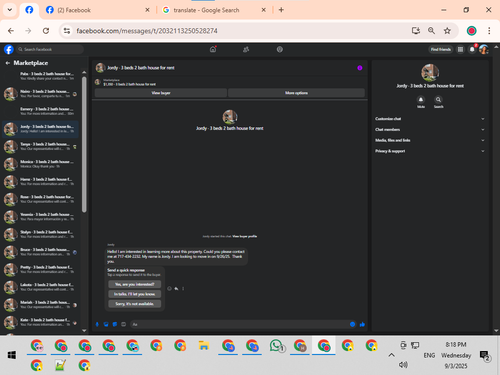500x375 pixels.
Task: Click listing thumbnail in right info panel
Action: [x=430, y=72]
